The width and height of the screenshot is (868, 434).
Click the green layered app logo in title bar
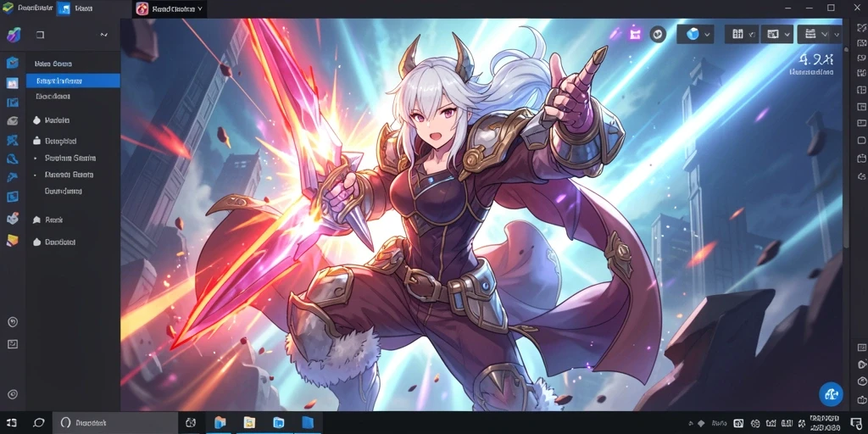[x=8, y=8]
